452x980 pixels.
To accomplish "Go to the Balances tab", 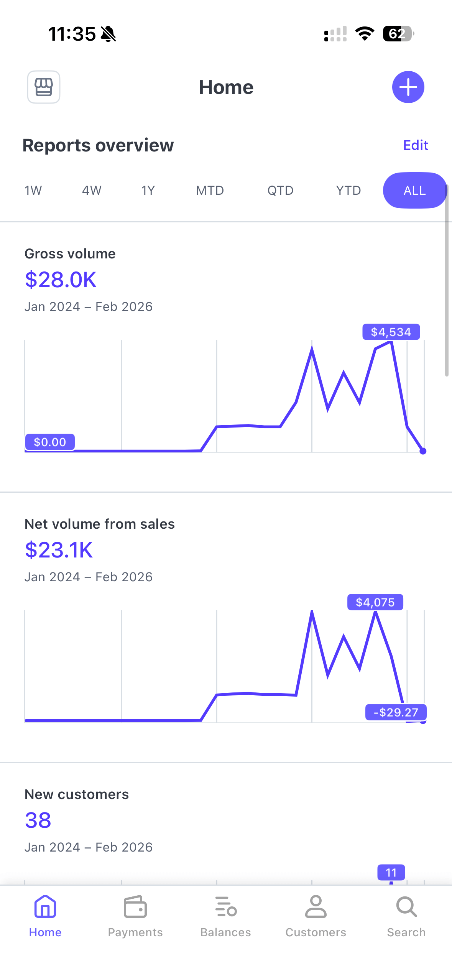I will 225,916.
